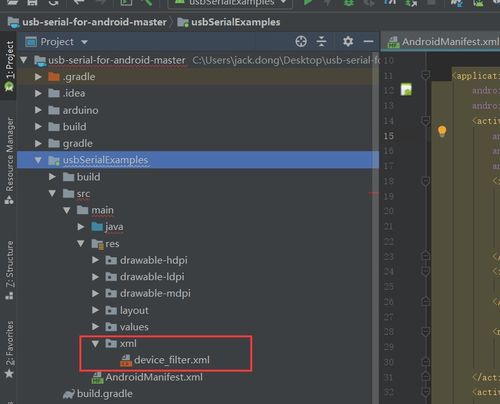Image resolution: width=500 pixels, height=404 pixels.
Task: Open Project panel settings gear
Action: 348,42
